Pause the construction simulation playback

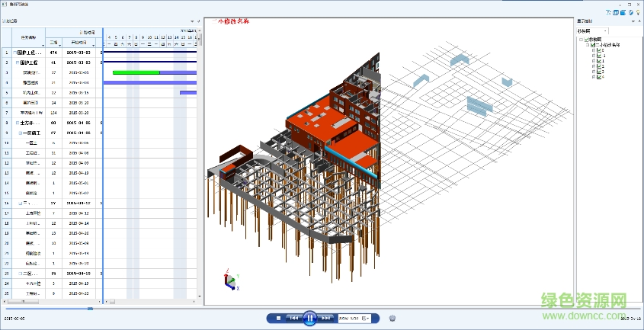pos(309,318)
